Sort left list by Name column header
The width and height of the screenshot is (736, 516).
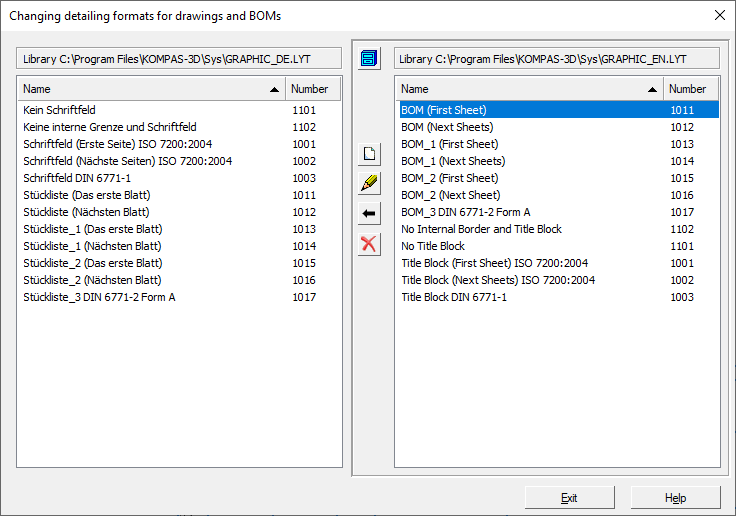[150, 89]
